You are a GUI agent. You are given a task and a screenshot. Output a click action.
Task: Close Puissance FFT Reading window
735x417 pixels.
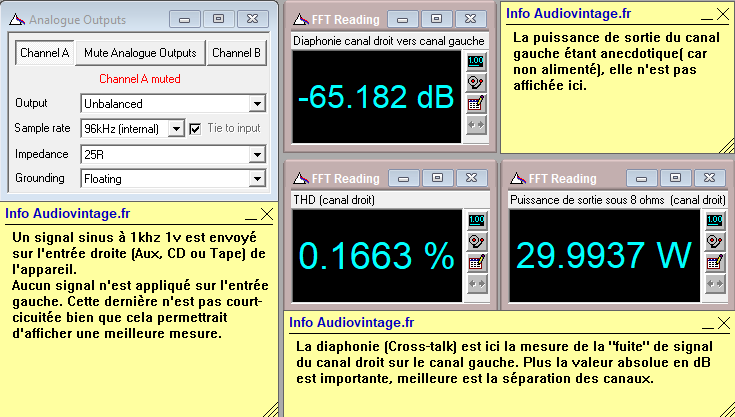709,178
